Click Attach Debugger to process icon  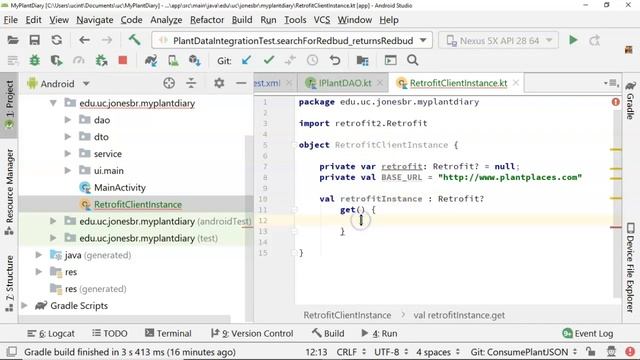[101, 61]
